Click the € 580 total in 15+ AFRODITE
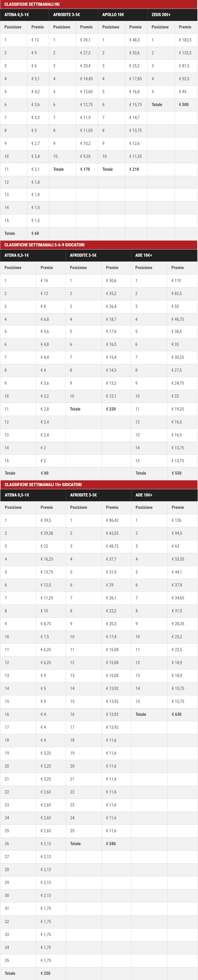This screenshot has height=980, width=198. pyautogui.click(x=111, y=844)
